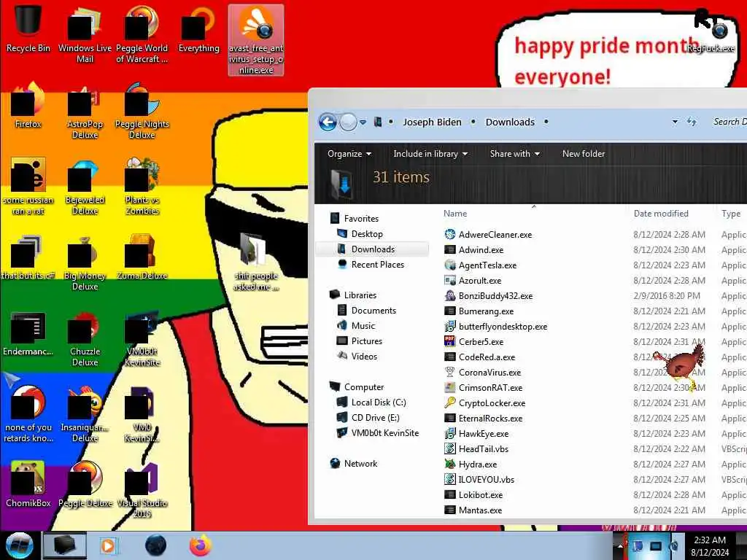Open the Plants vs Zombies shortcut

(142, 187)
